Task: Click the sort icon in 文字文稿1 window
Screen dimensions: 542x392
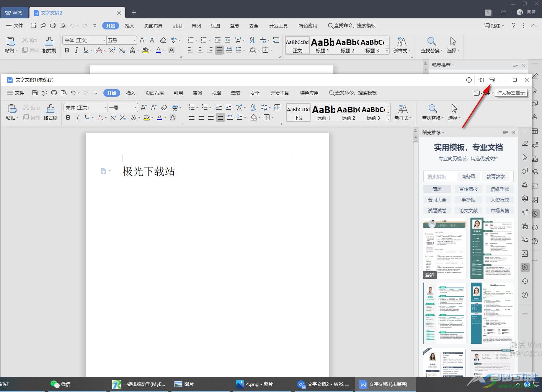Action: (x=253, y=108)
